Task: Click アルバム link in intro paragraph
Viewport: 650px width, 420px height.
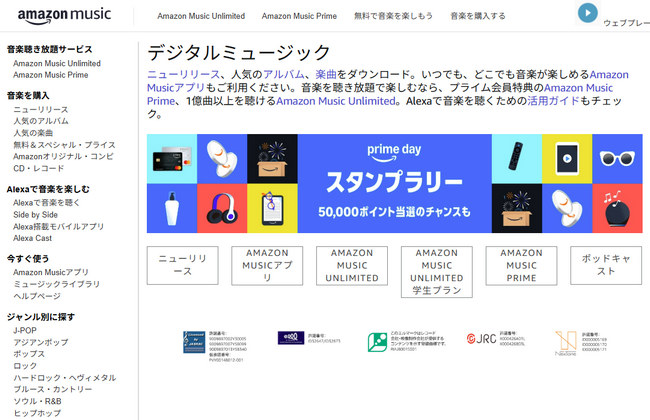Action: (284, 75)
